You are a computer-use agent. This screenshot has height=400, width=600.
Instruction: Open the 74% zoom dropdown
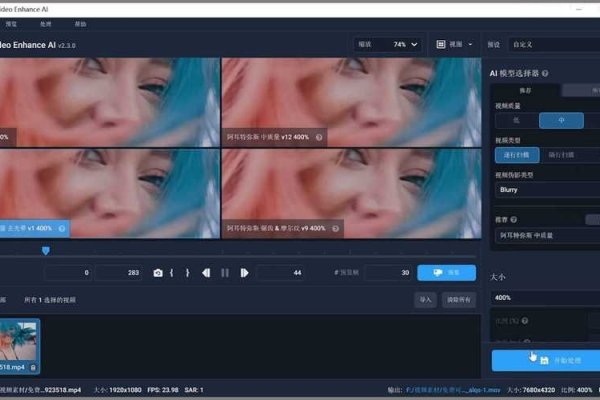coord(388,44)
